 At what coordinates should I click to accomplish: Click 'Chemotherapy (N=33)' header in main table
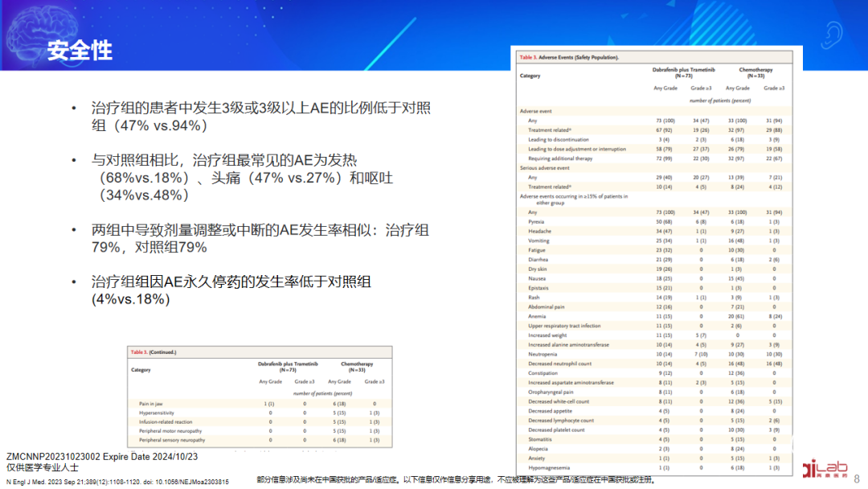[x=755, y=72]
